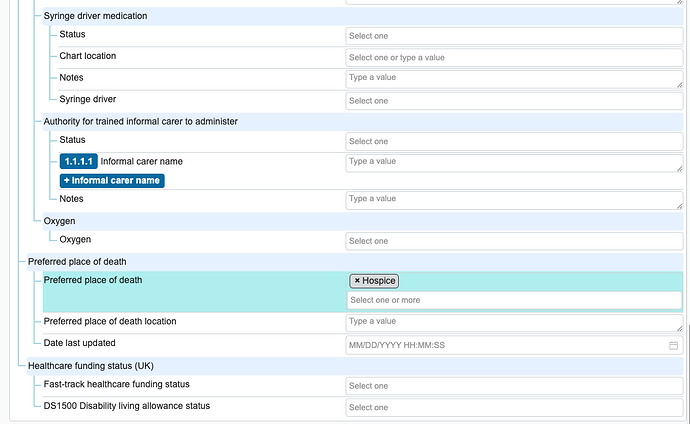This screenshot has height=424, width=690.
Task: Click the Notes field under informal carer authority
Action: 514,201
